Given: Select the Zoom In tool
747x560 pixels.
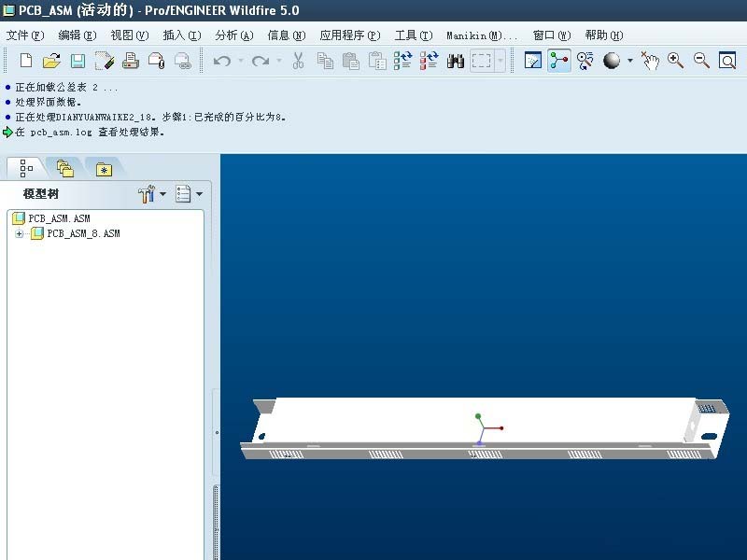Looking at the screenshot, I should click(x=674, y=60).
